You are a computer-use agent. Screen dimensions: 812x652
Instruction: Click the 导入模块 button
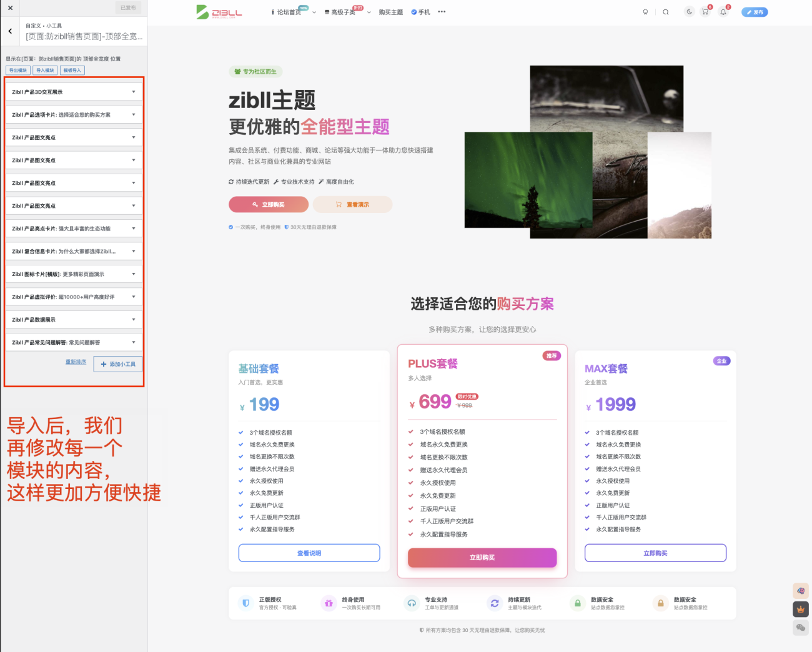45,71
